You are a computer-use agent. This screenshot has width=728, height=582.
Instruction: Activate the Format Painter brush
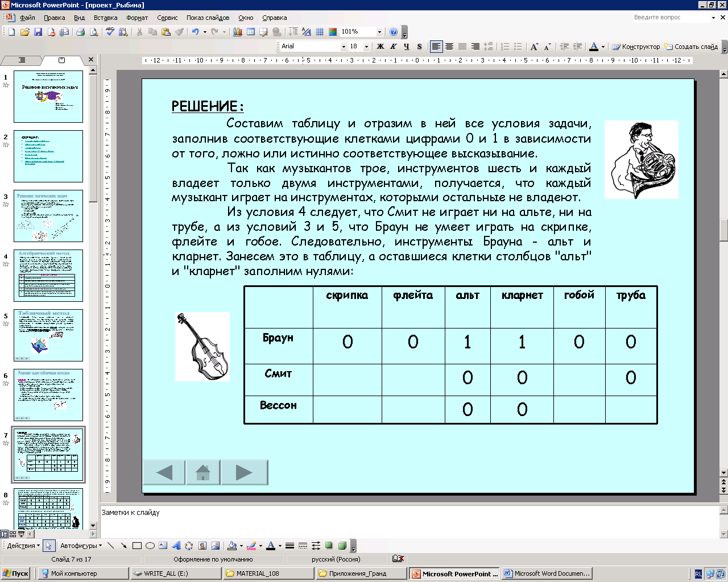[x=180, y=32]
